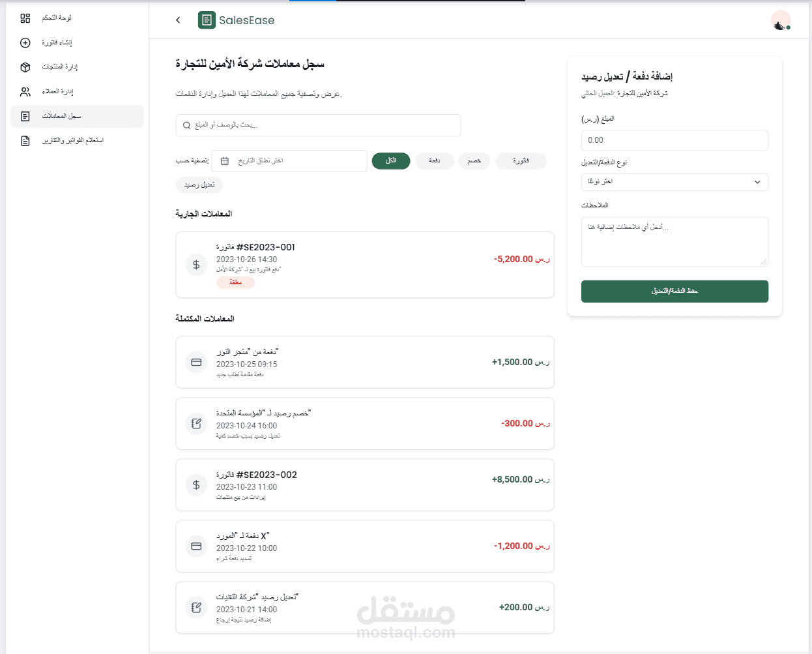Click the amount input showing 0.00
This screenshot has width=812, height=654.
point(674,140)
